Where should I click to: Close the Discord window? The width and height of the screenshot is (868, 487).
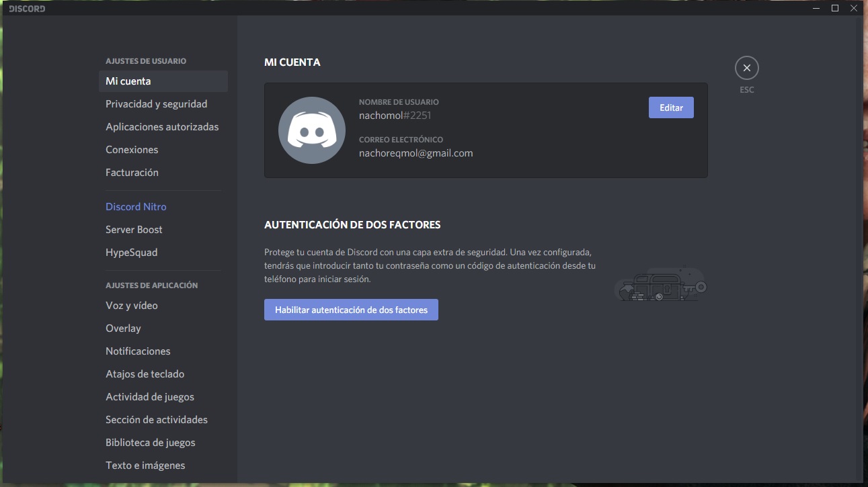[854, 8]
